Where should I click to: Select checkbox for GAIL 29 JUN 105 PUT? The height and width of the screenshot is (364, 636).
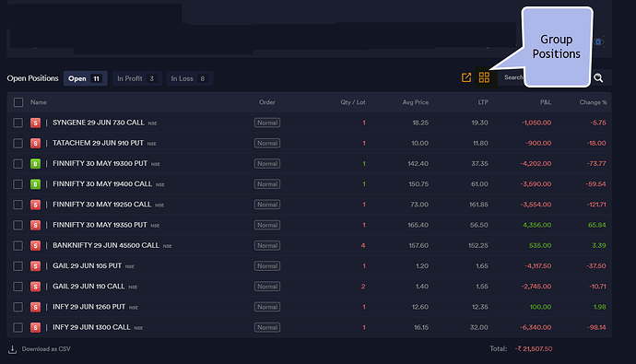pos(18,266)
